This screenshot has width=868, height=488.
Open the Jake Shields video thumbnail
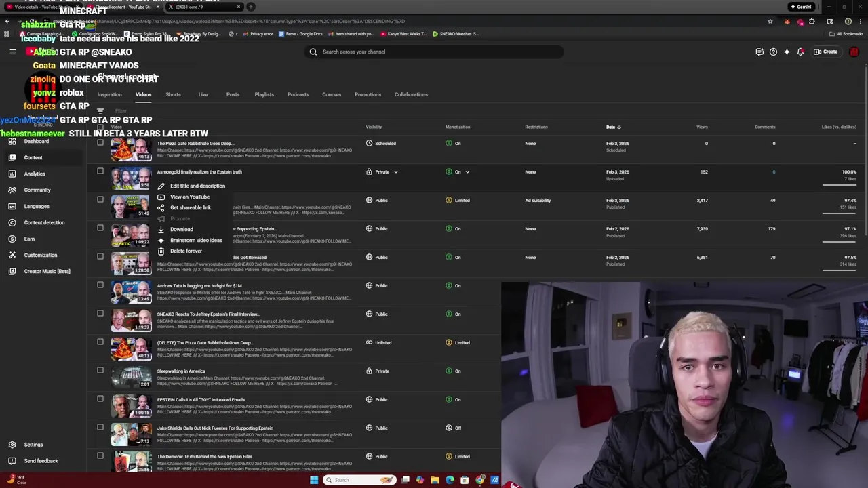131,434
